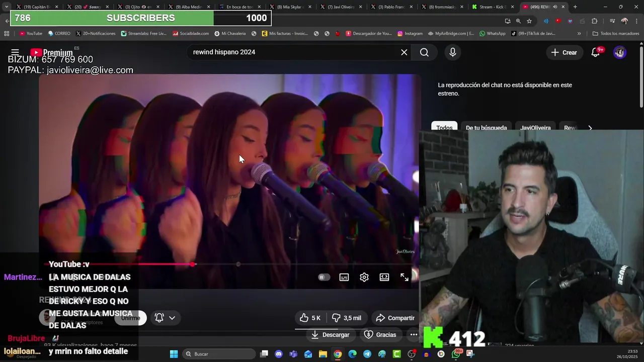Open Telegram from the taskbar
The height and width of the screenshot is (362, 644).
coord(367,354)
